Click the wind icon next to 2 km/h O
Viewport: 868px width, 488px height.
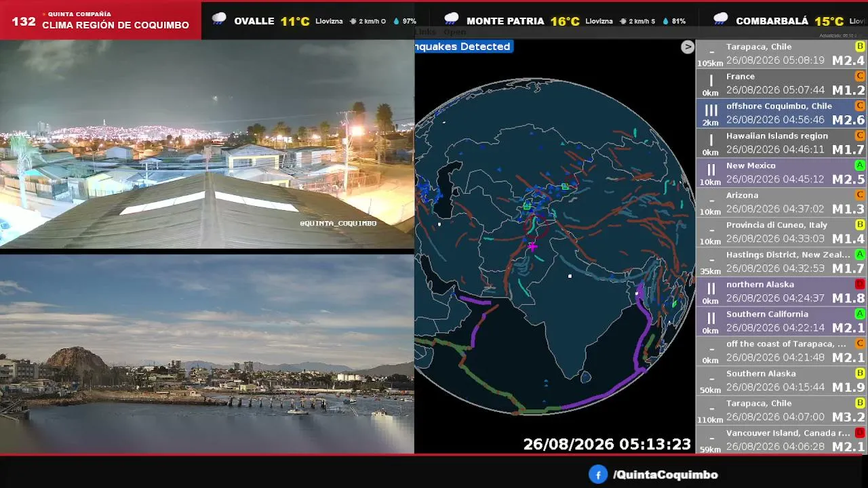(353, 22)
